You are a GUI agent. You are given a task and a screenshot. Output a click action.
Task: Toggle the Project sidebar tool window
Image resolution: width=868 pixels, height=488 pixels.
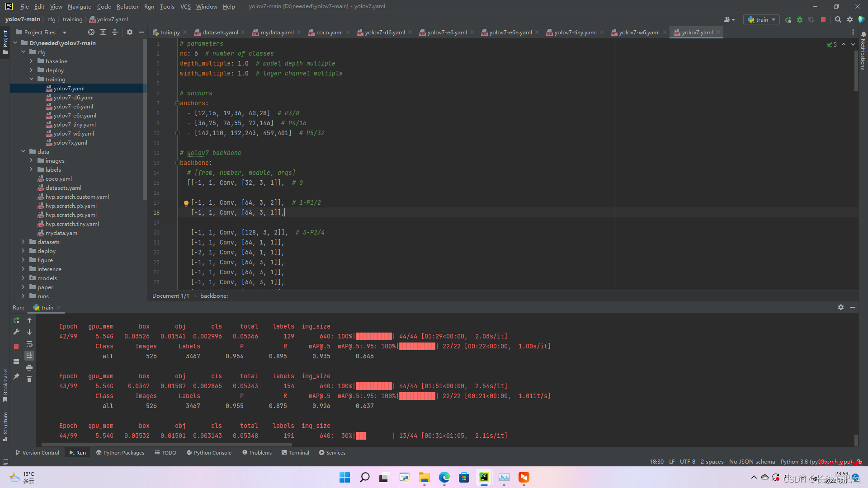coord(5,42)
